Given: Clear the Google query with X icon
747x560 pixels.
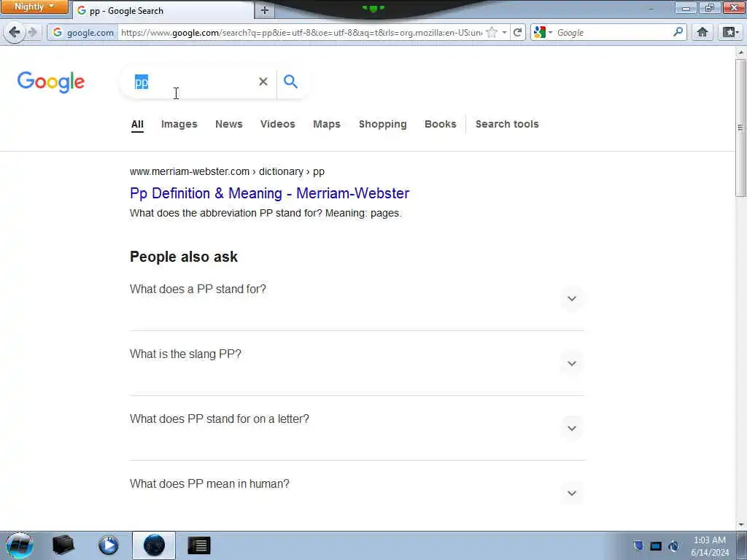Looking at the screenshot, I should tap(263, 82).
